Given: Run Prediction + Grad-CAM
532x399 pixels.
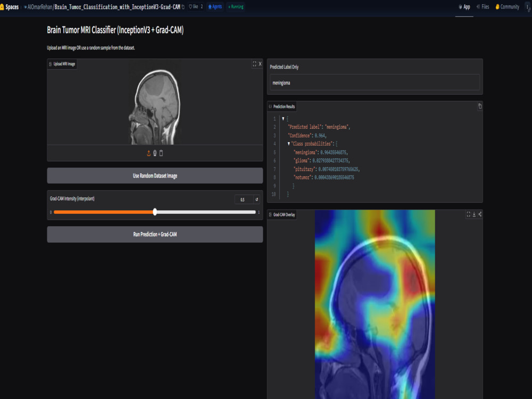Looking at the screenshot, I should pyautogui.click(x=155, y=235).
